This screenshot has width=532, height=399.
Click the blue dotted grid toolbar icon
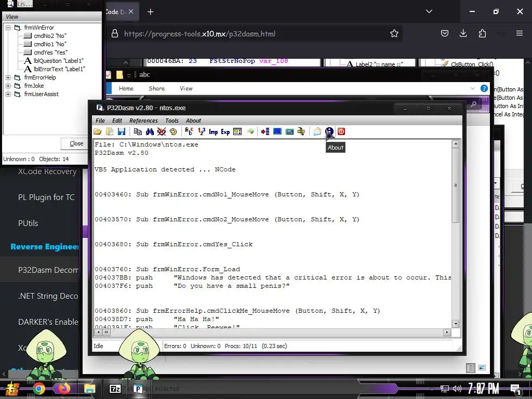click(277, 131)
